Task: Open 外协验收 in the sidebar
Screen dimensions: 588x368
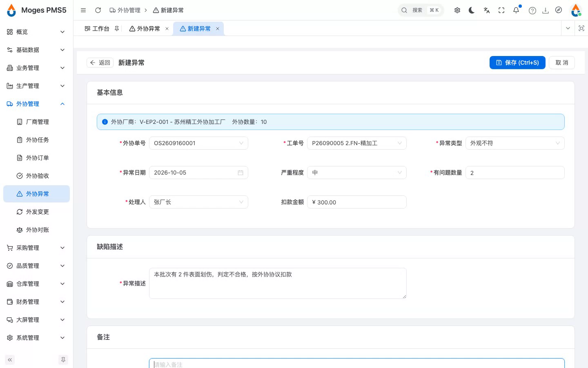Action: (36, 176)
